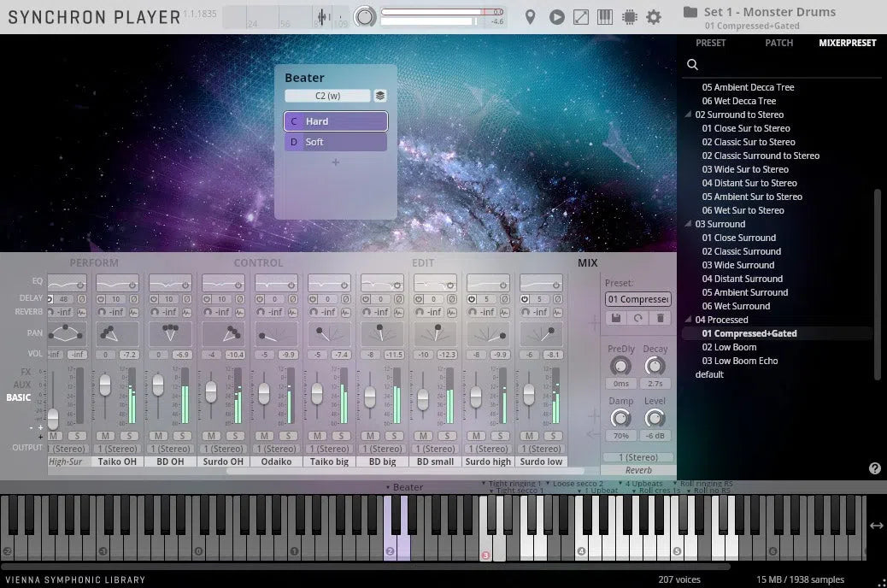
Task: Open the CPU chip icon in toolbar
Action: [630, 17]
